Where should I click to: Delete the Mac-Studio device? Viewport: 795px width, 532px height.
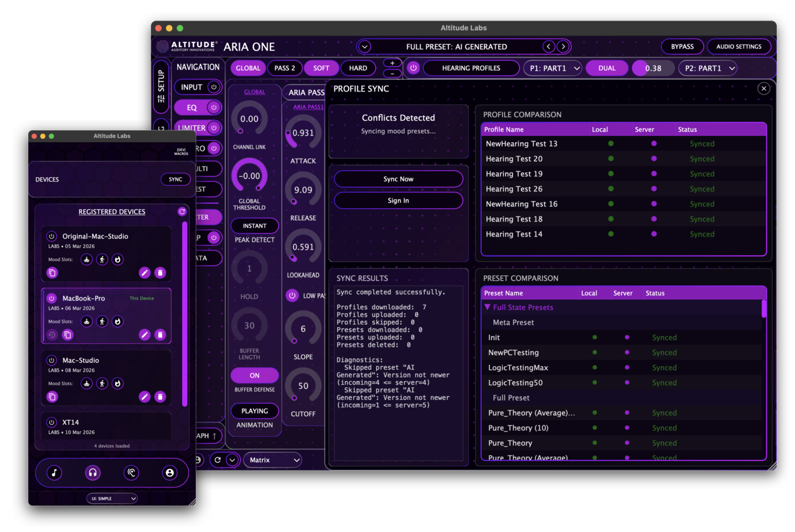pos(160,397)
